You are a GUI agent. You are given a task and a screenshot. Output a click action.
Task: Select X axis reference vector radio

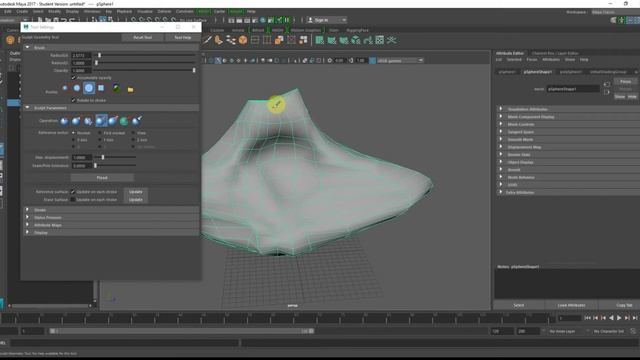coord(73,140)
